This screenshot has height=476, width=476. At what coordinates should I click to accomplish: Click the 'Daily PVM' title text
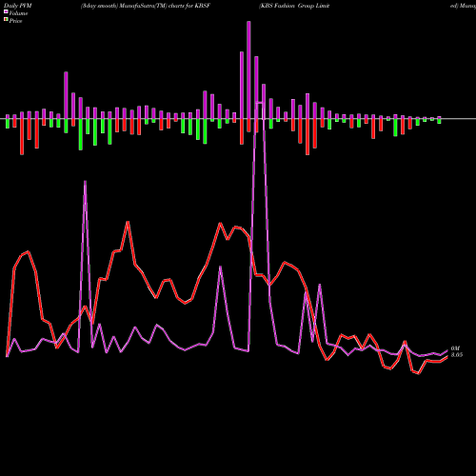pos(17,6)
